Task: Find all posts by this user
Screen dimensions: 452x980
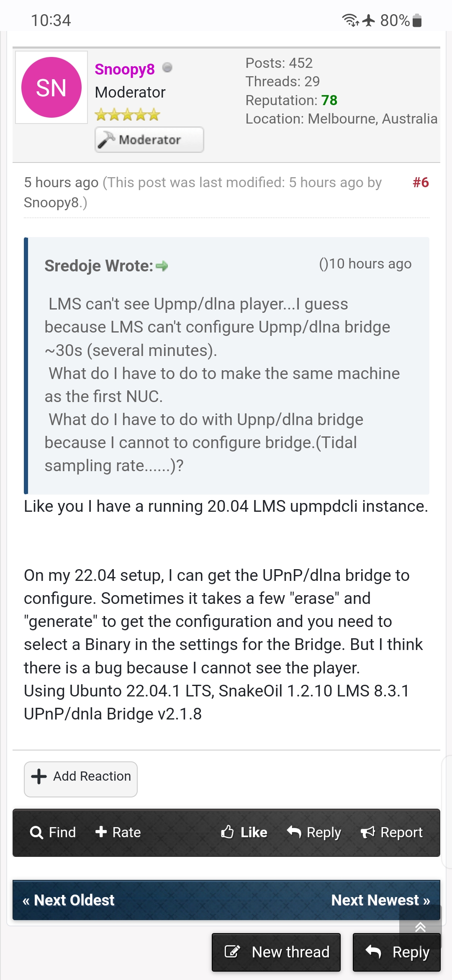Action: tap(53, 832)
